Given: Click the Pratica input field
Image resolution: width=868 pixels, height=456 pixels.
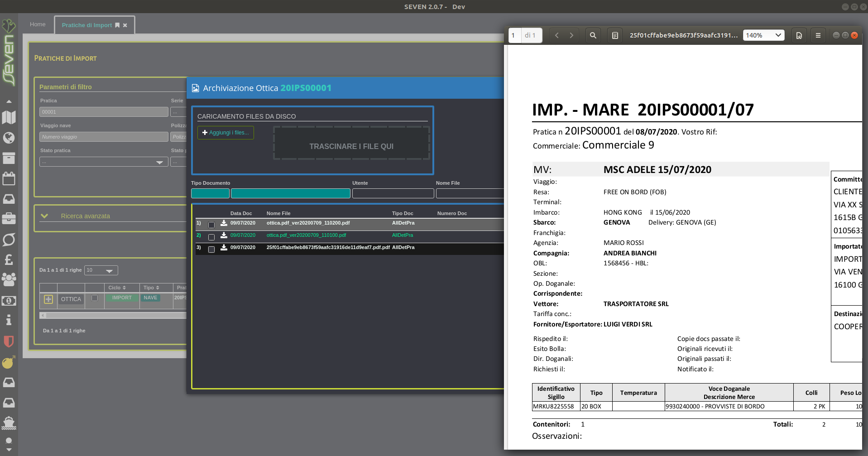Looking at the screenshot, I should coord(104,112).
